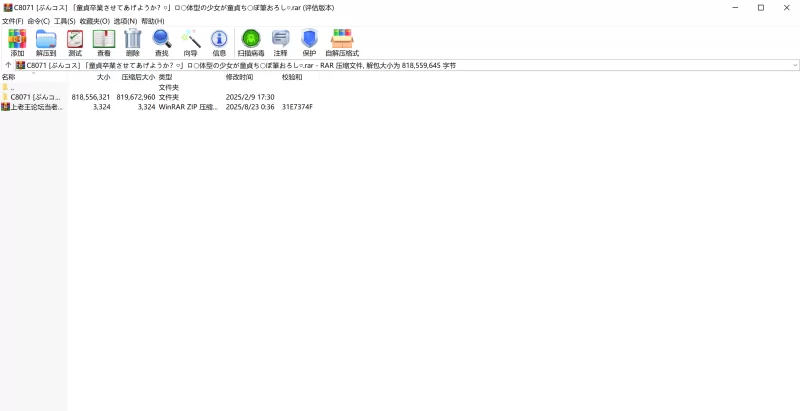Click 3,324 in the 大小 column
Screen dimensions: 800x411
pyautogui.click(x=102, y=107)
